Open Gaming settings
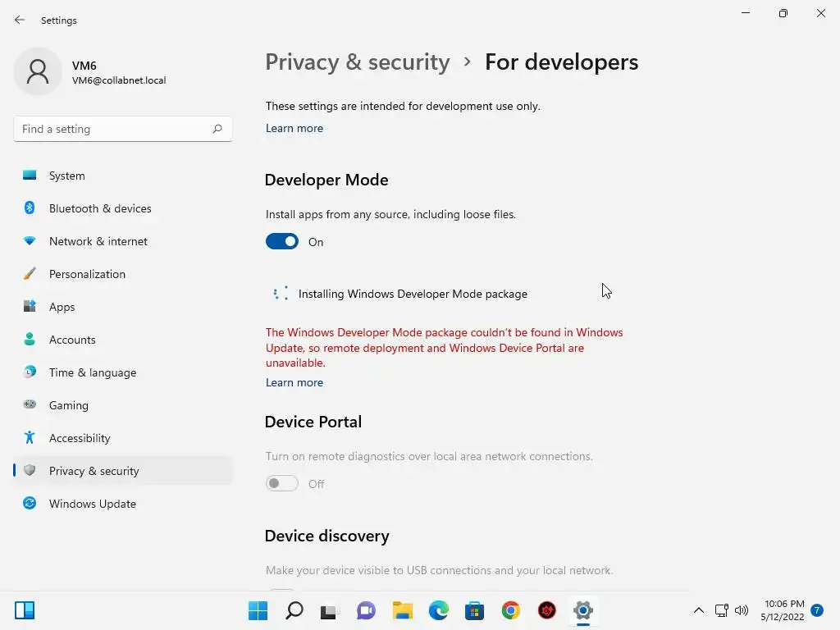Screen dimensions: 840x630 68,405
